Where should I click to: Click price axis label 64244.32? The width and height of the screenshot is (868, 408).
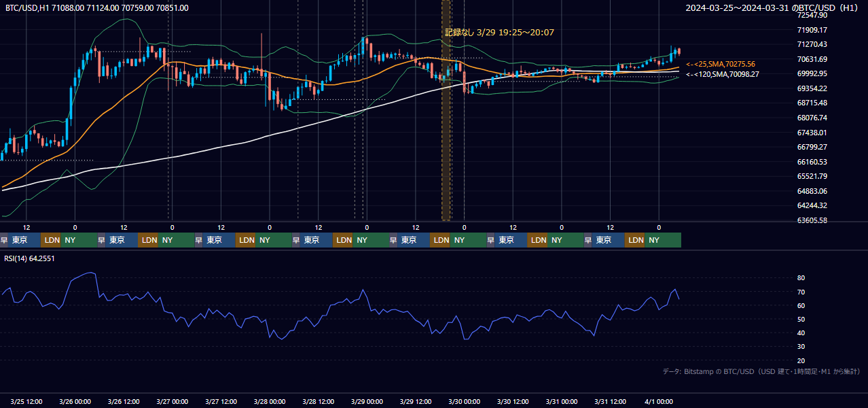[812, 205]
